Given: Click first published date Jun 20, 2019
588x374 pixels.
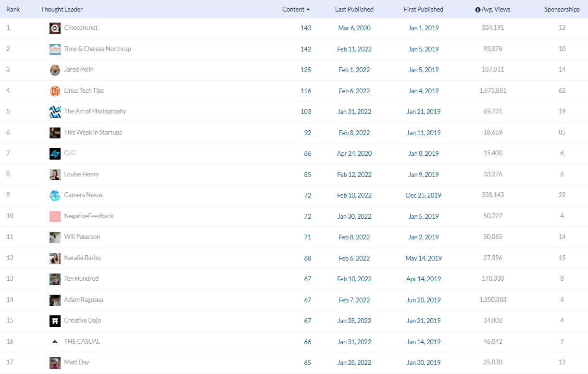Looking at the screenshot, I should coord(424,300).
